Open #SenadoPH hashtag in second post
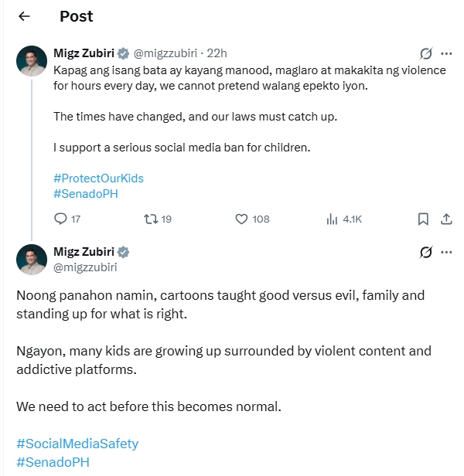464x476 pixels. coord(53,462)
